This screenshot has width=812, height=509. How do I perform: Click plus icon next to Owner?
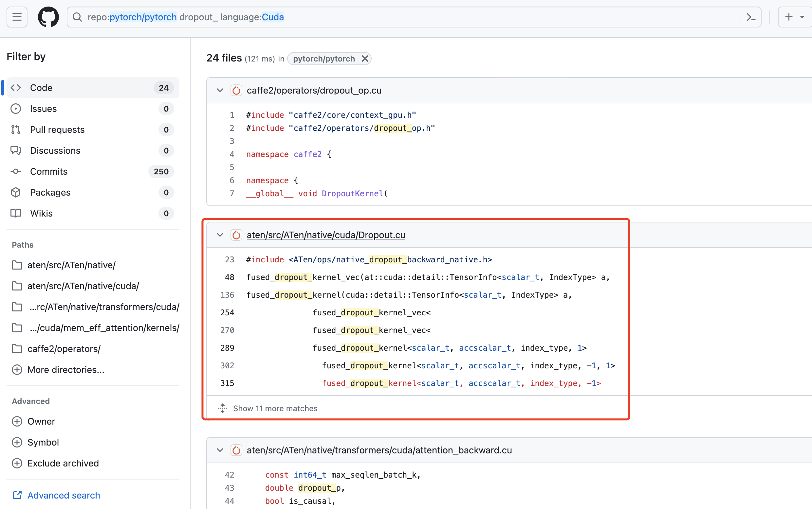click(x=17, y=421)
